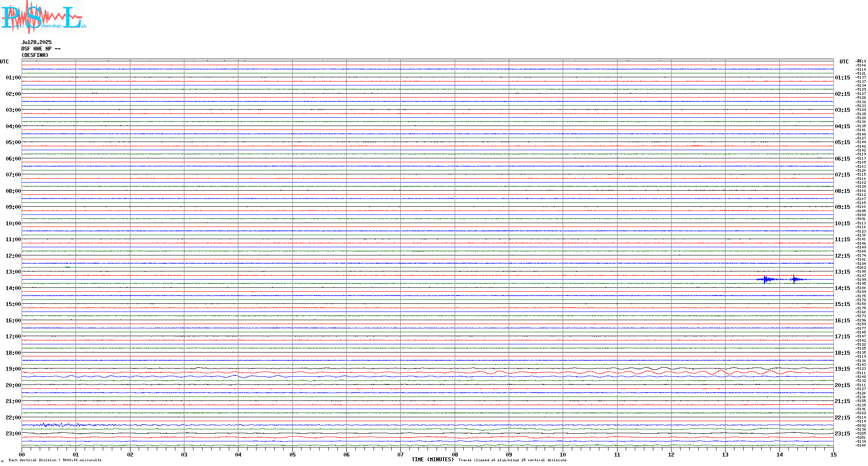Click the "10:00" hour label
Screen dimensions: 868x466
coord(13,224)
